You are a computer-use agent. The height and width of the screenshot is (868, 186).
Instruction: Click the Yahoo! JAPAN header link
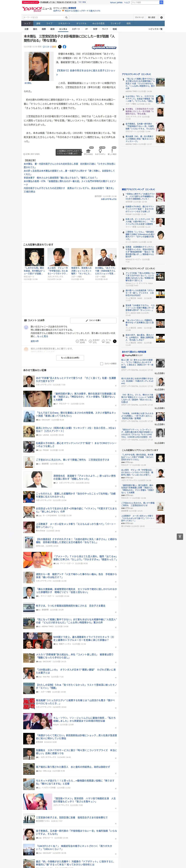click(116, 2)
